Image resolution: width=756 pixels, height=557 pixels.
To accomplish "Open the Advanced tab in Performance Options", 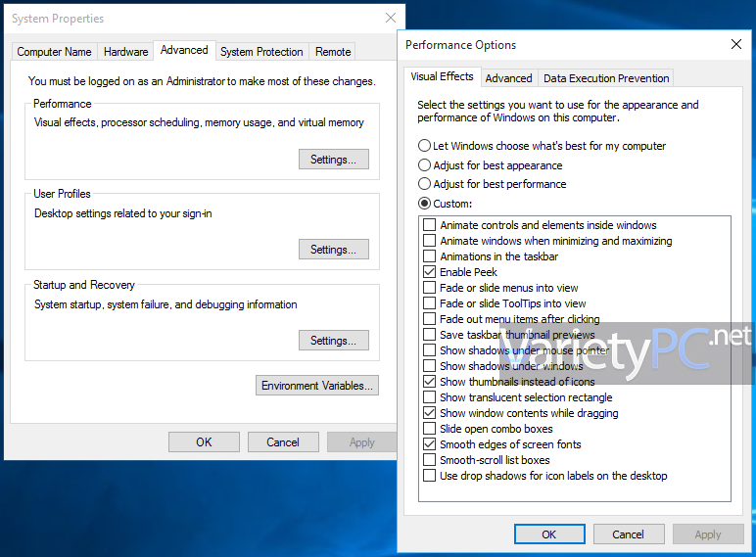I will click(508, 78).
